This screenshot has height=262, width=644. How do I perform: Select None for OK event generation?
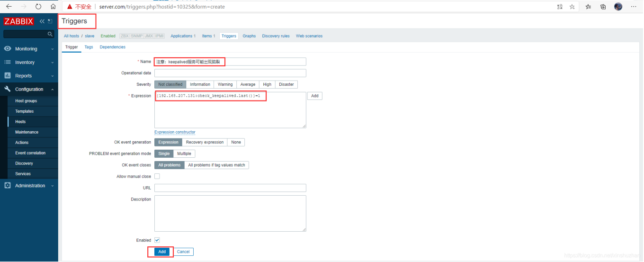pos(236,142)
